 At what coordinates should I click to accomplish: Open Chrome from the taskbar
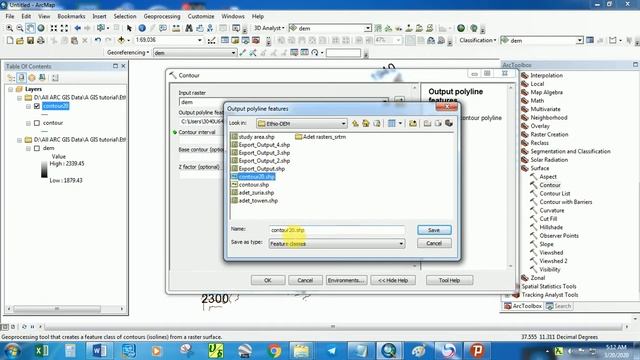pyautogui.click(x=274, y=351)
